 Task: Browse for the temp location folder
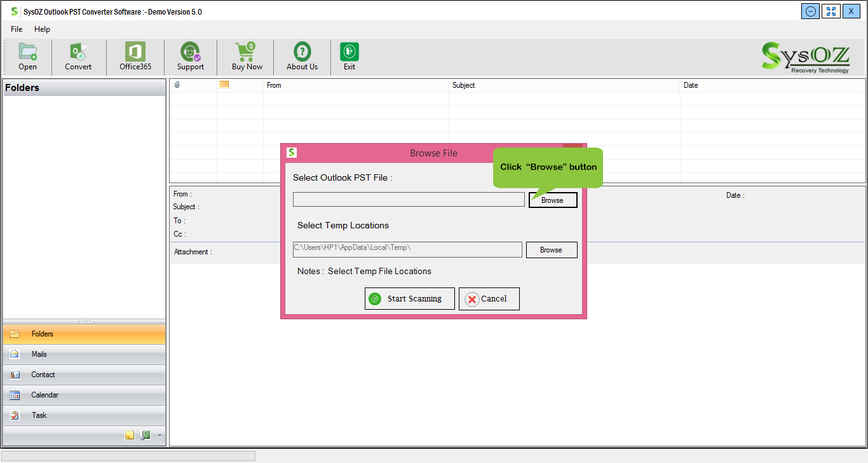pos(552,250)
